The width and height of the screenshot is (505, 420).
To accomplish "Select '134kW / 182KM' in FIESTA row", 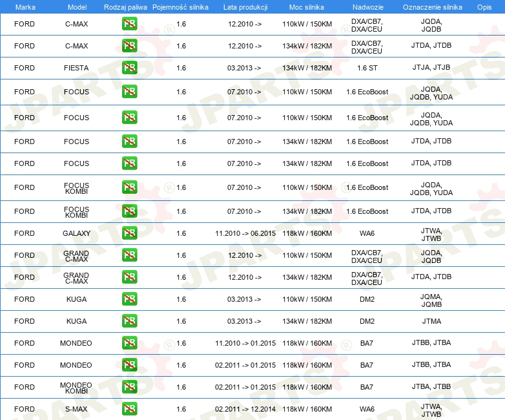I will 307,68.
